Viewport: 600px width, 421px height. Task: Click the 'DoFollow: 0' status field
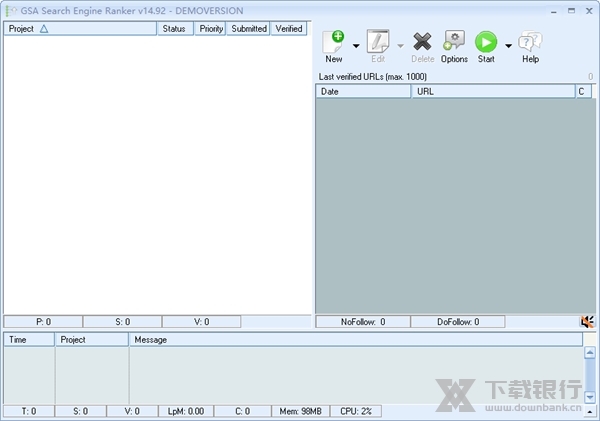[x=458, y=322]
